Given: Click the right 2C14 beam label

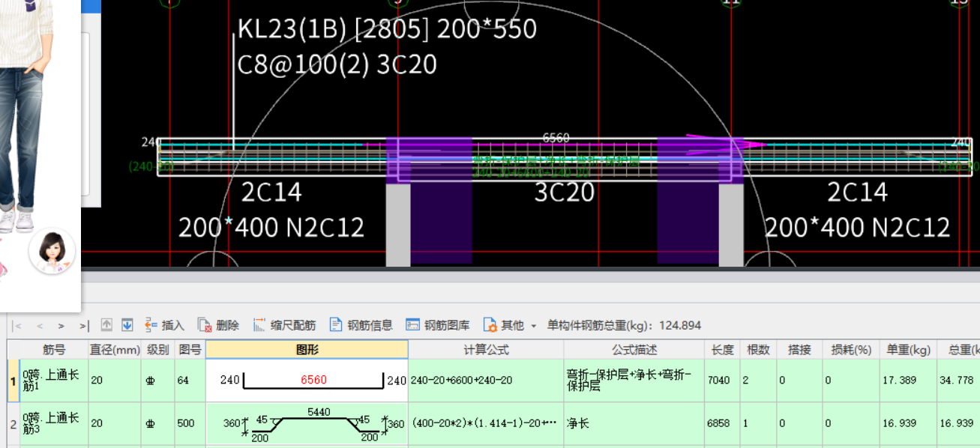Looking at the screenshot, I should point(858,193).
